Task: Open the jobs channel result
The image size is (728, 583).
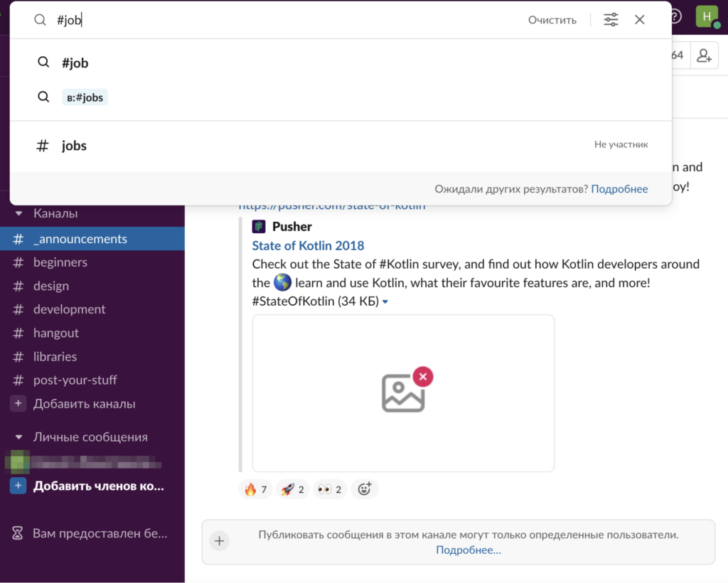Action: (x=74, y=146)
